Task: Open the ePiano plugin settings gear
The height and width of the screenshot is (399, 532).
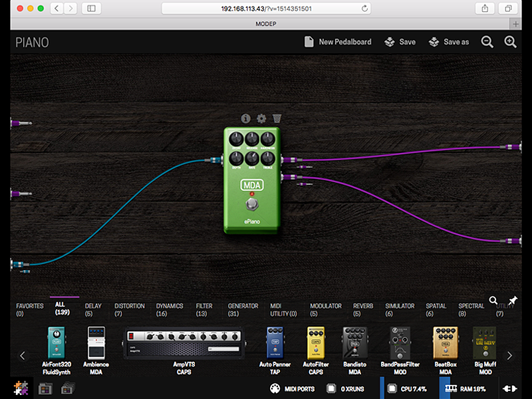Action: click(261, 118)
